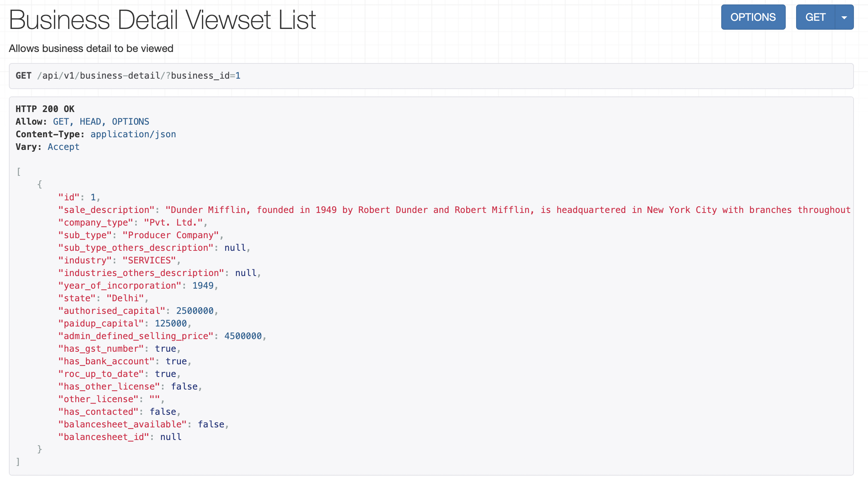Viewport: 868px width, 486px height.
Task: Click the HTTP 200 OK status line
Action: [x=45, y=109]
